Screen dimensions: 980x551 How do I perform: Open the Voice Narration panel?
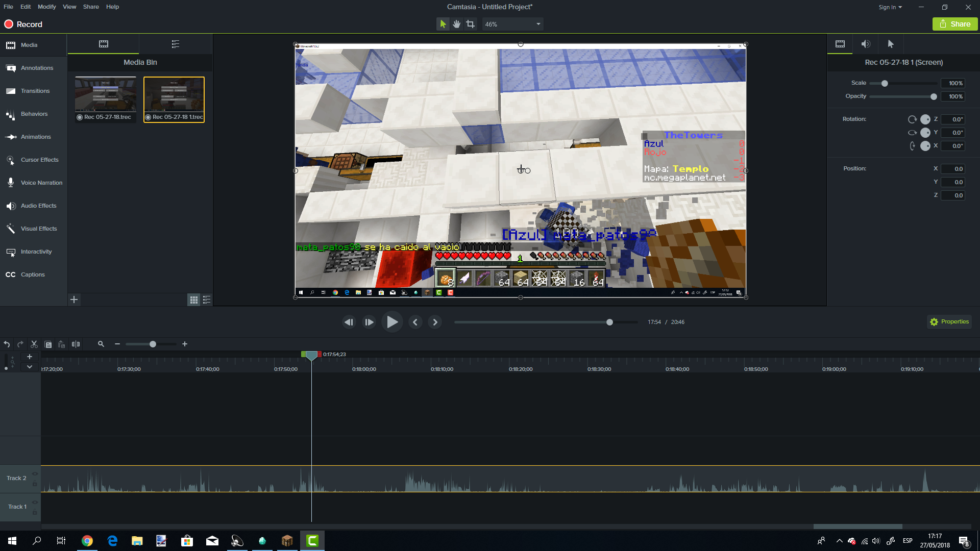pyautogui.click(x=33, y=183)
